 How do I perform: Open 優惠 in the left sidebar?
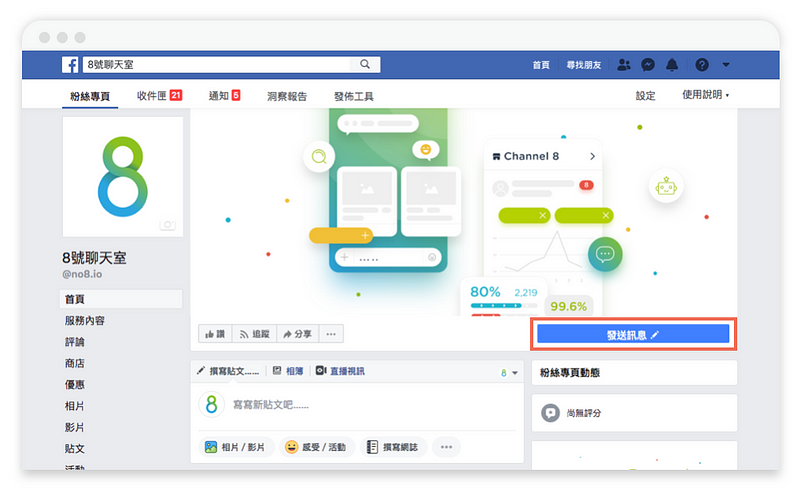click(x=74, y=385)
